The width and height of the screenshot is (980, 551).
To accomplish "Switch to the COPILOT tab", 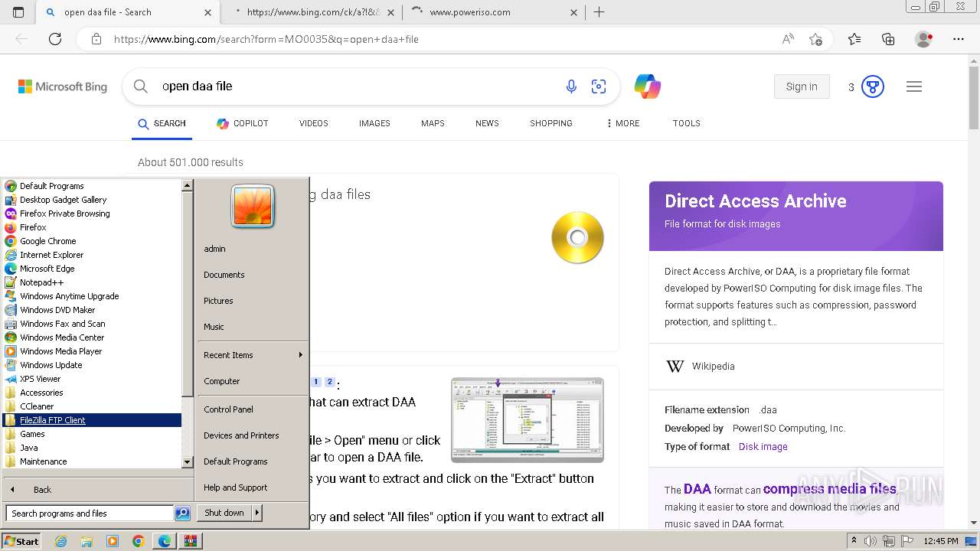I will click(x=243, y=123).
